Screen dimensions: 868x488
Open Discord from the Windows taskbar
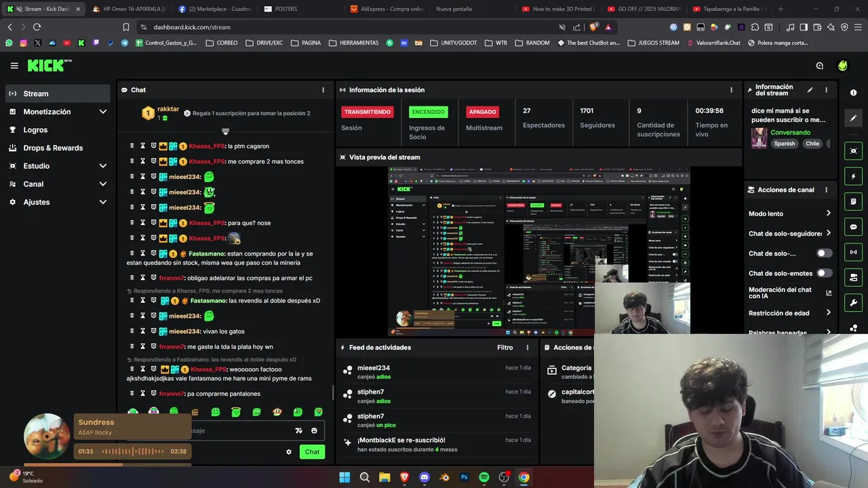click(425, 477)
